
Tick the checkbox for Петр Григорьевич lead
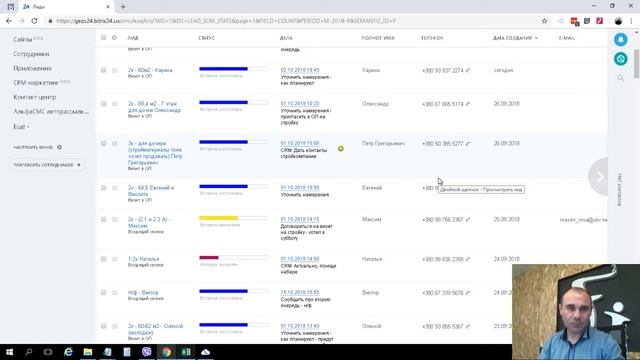pos(103,144)
